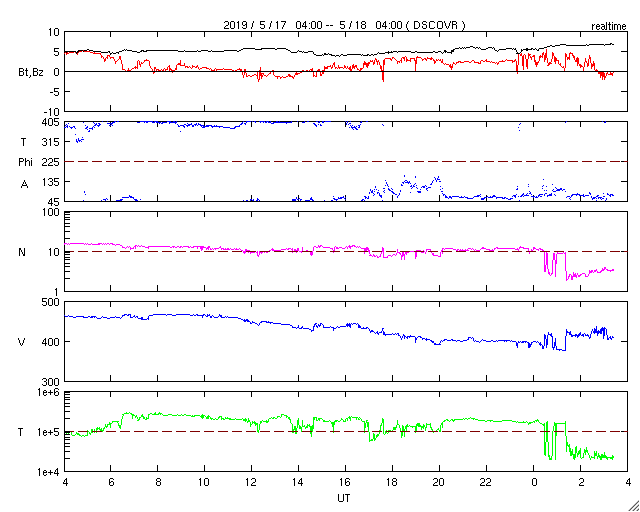The width and height of the screenshot is (640, 512).
Task: Click the "5" tick on Bt,Bz axis
Action: pyautogui.click(x=56, y=52)
